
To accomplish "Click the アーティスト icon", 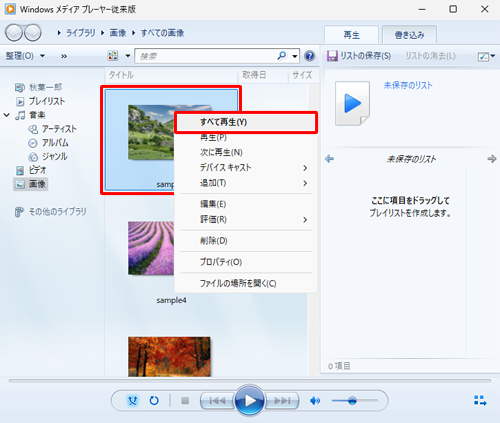I will coord(33,129).
